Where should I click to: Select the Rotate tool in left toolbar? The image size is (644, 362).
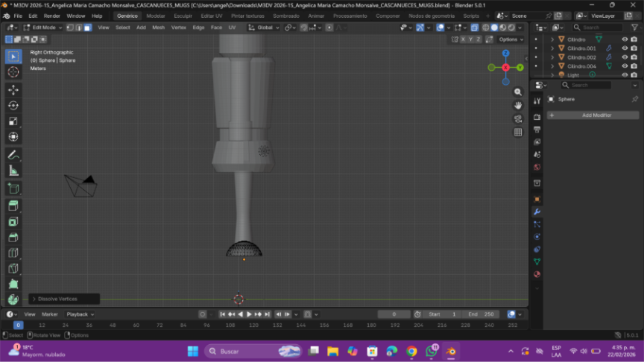(13, 105)
